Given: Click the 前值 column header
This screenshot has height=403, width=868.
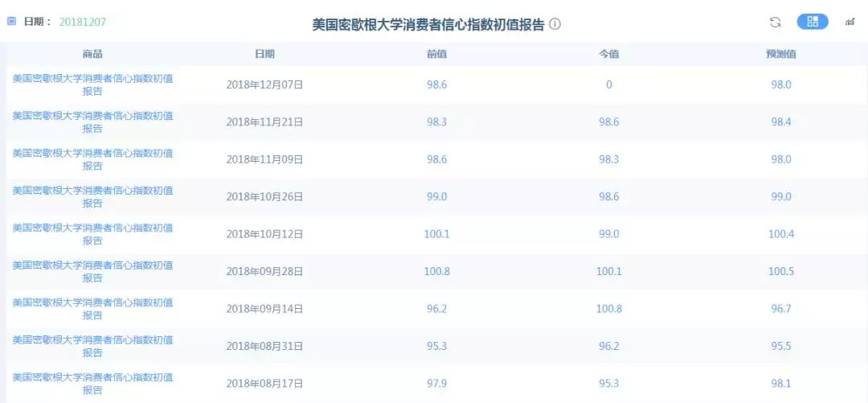Looking at the screenshot, I should (436, 55).
